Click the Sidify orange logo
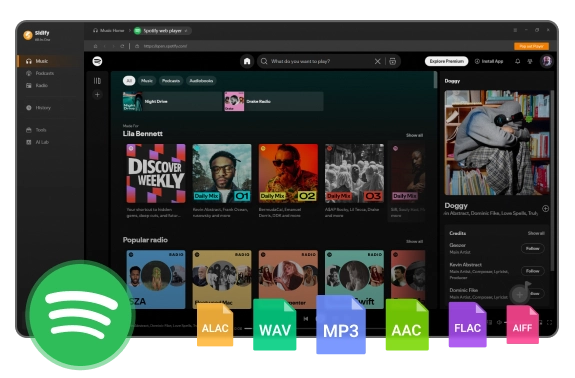The height and width of the screenshot is (378, 575). point(28,35)
